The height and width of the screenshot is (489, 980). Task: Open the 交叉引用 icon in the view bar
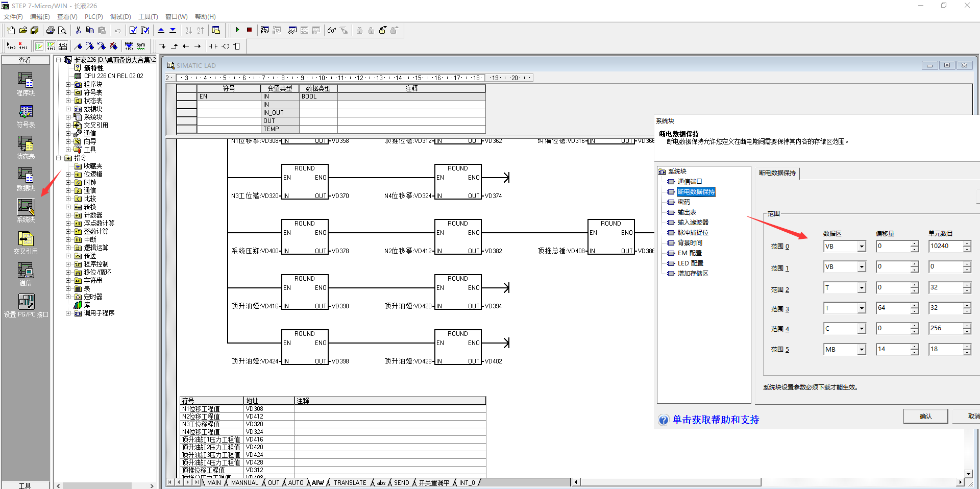[x=26, y=242]
